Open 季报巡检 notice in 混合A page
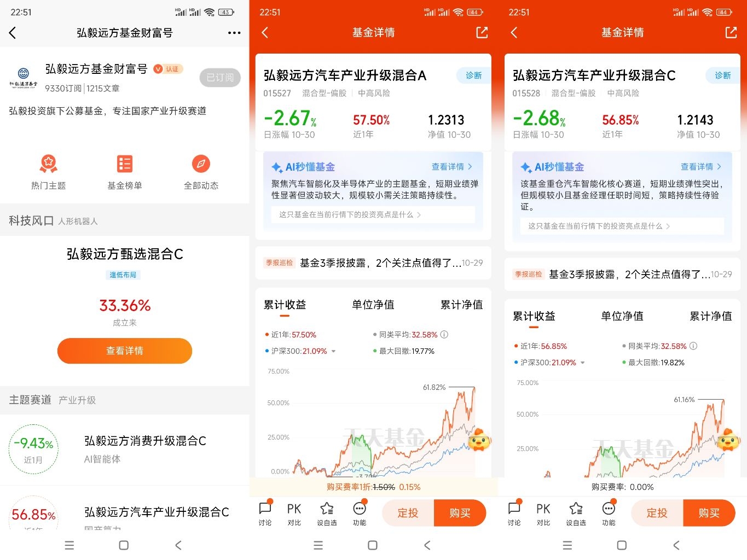747x560 pixels. tap(373, 263)
